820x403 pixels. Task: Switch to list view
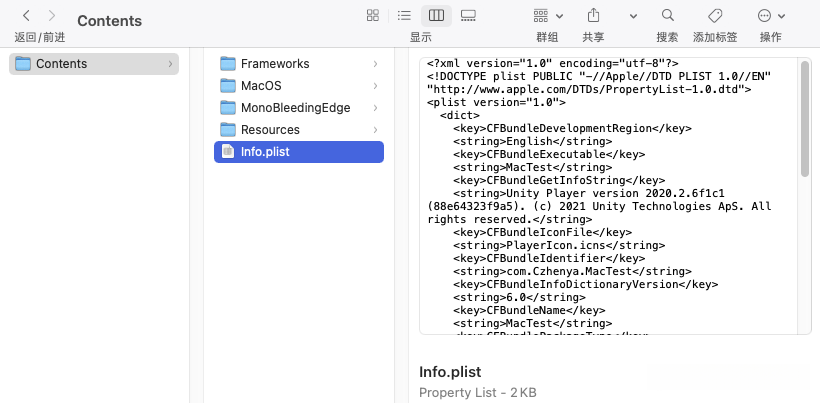pyautogui.click(x=404, y=16)
